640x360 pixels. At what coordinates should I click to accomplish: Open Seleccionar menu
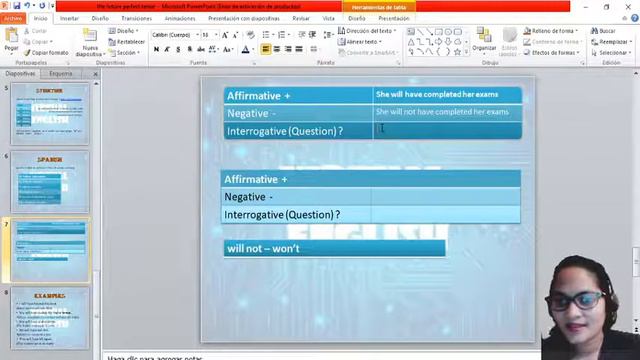point(611,53)
